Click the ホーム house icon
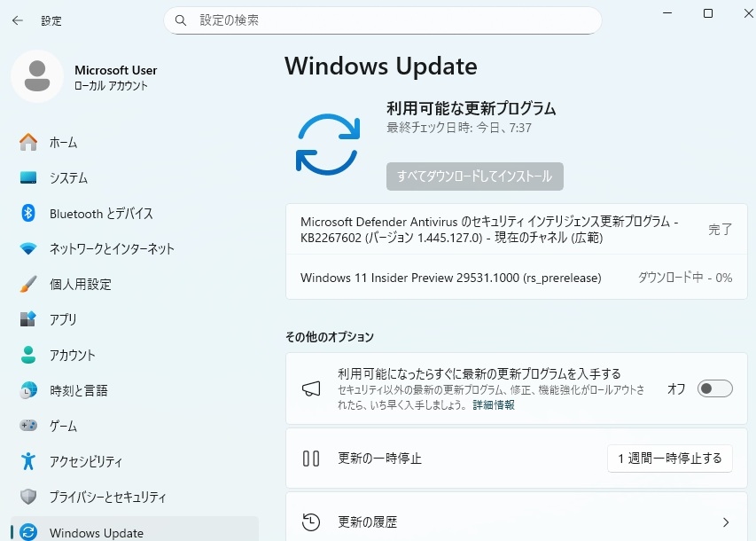 pyautogui.click(x=28, y=143)
